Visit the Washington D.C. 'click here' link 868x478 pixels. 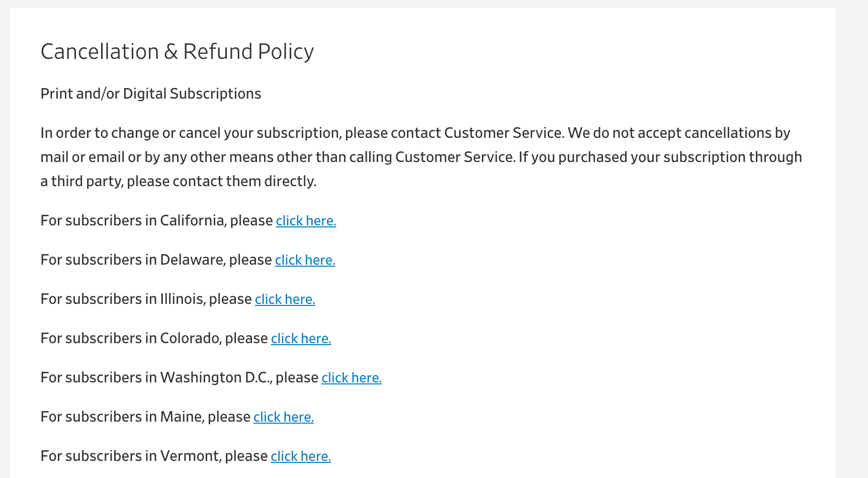pos(352,378)
